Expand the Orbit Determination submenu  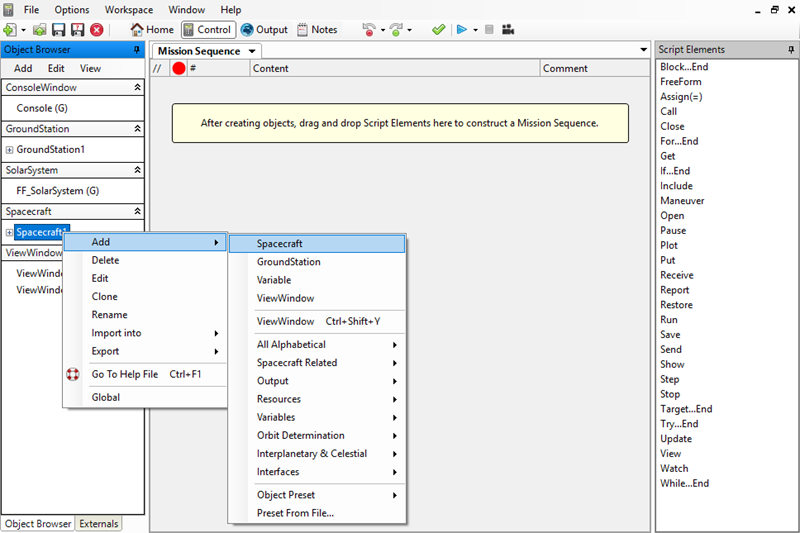(x=317, y=436)
